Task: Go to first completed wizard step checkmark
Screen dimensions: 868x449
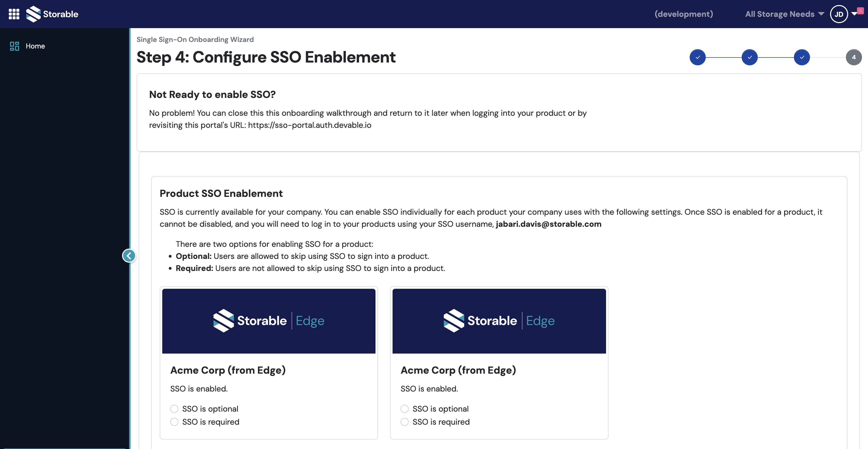Action: (x=697, y=57)
